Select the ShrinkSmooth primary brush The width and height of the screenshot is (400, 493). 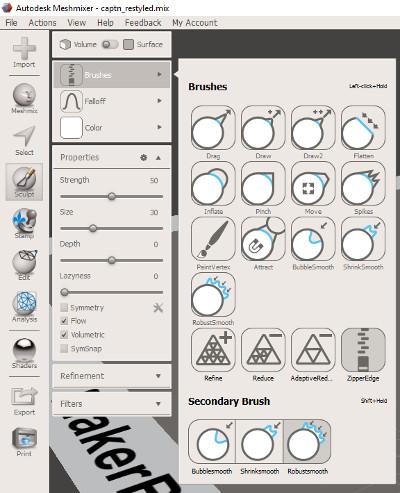363,239
